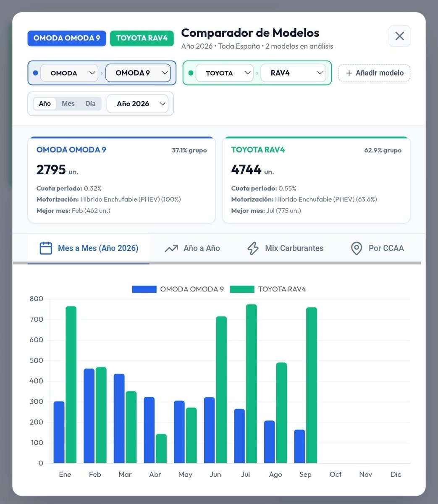This screenshot has width=438, height=504.
Task: Click the TOYOTA RAV4 summary card title
Action: pos(258,150)
